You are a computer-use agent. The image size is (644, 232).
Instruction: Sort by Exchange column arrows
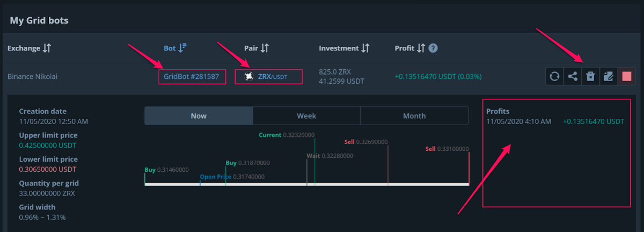pos(47,48)
